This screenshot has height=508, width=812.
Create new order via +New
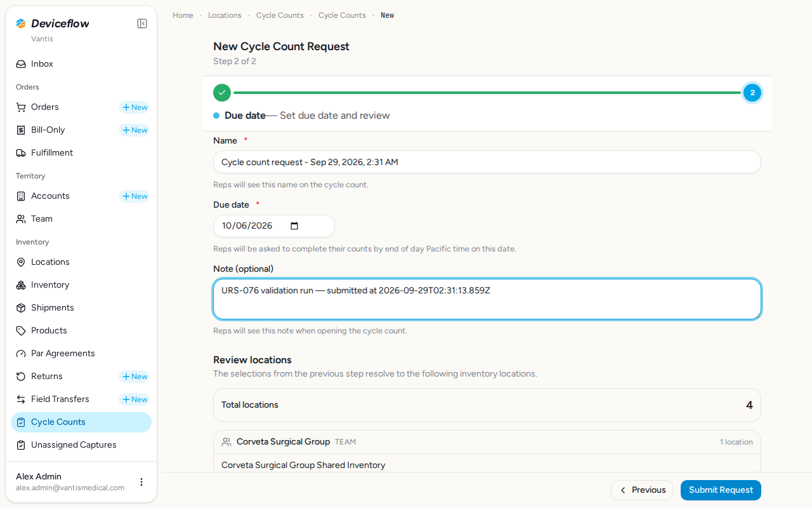pos(134,107)
